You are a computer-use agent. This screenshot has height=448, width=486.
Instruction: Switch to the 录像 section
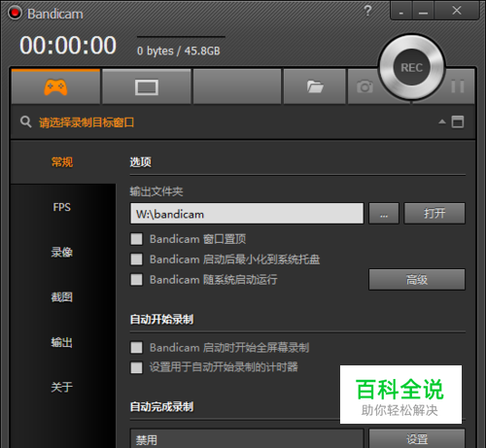62,252
